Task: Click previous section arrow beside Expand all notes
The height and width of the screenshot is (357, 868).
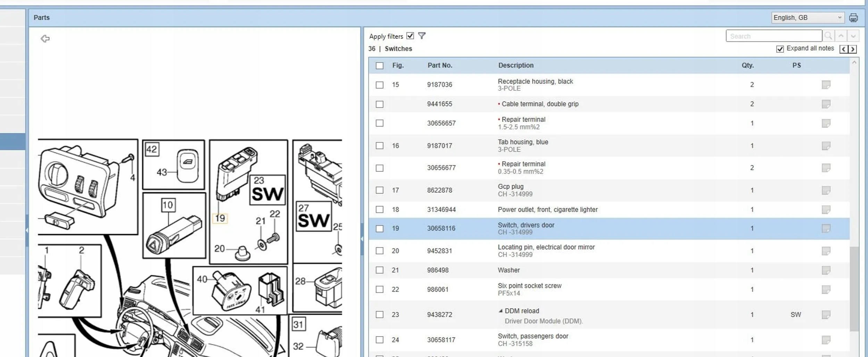Action: tap(844, 49)
